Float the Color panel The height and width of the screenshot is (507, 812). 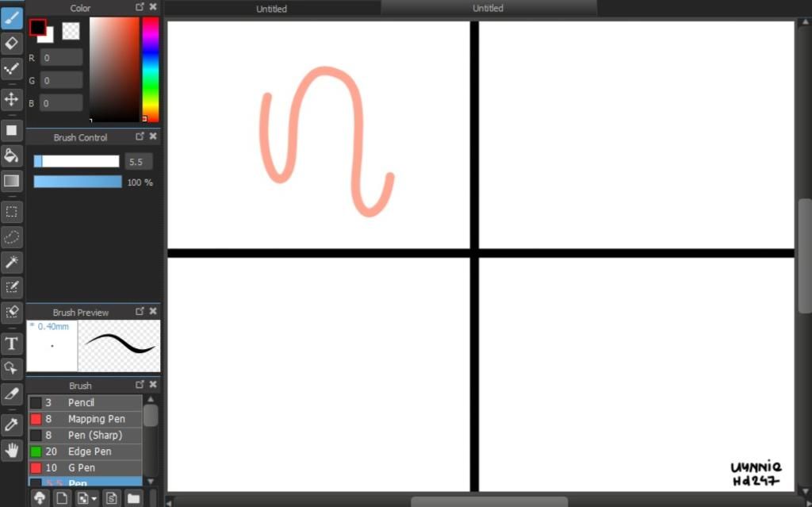[x=140, y=6]
